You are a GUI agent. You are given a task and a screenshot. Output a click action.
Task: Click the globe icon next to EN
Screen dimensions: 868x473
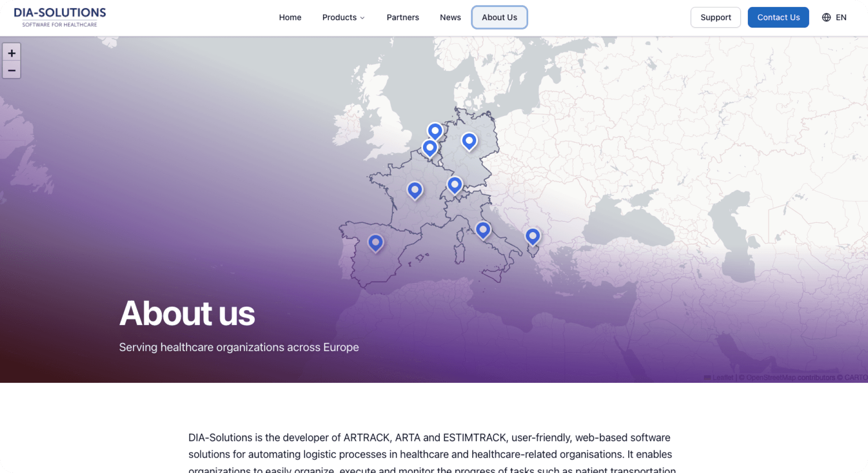(x=826, y=17)
